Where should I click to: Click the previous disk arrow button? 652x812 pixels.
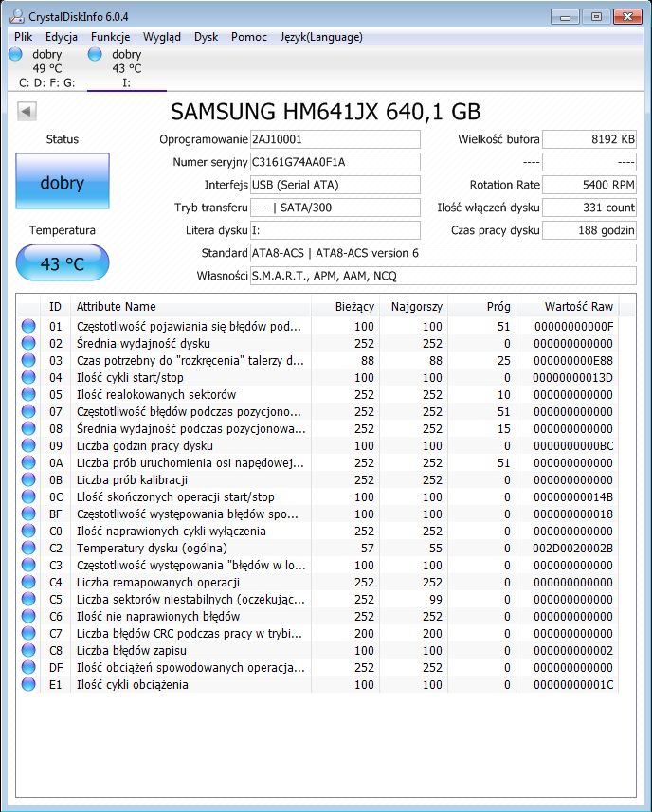(27, 111)
